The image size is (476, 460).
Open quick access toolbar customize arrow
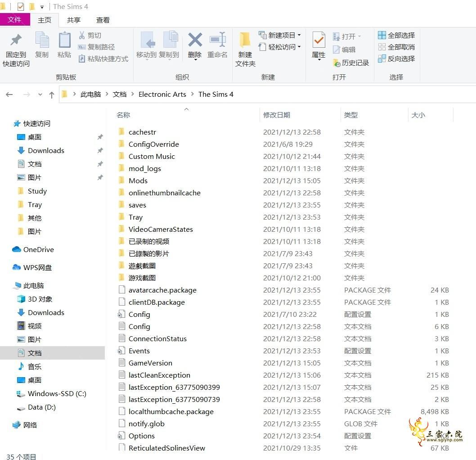click(x=42, y=7)
